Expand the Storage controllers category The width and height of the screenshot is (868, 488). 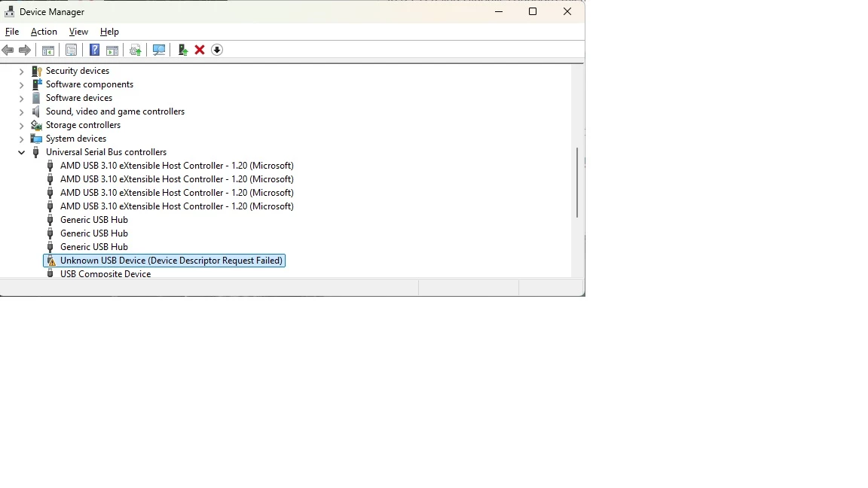(22, 126)
